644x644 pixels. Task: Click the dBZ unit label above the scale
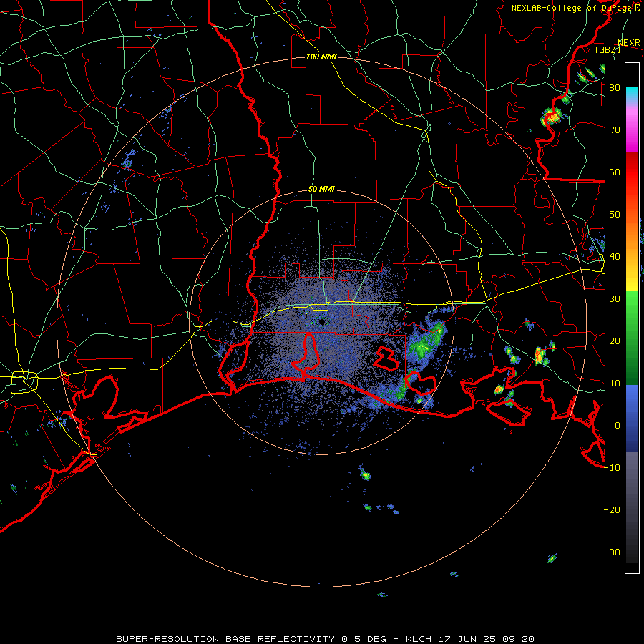pos(608,50)
